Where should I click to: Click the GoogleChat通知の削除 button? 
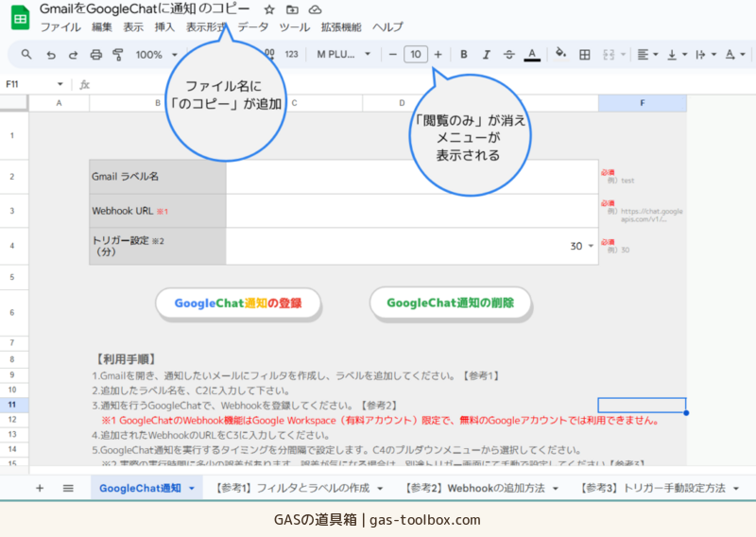point(451,303)
